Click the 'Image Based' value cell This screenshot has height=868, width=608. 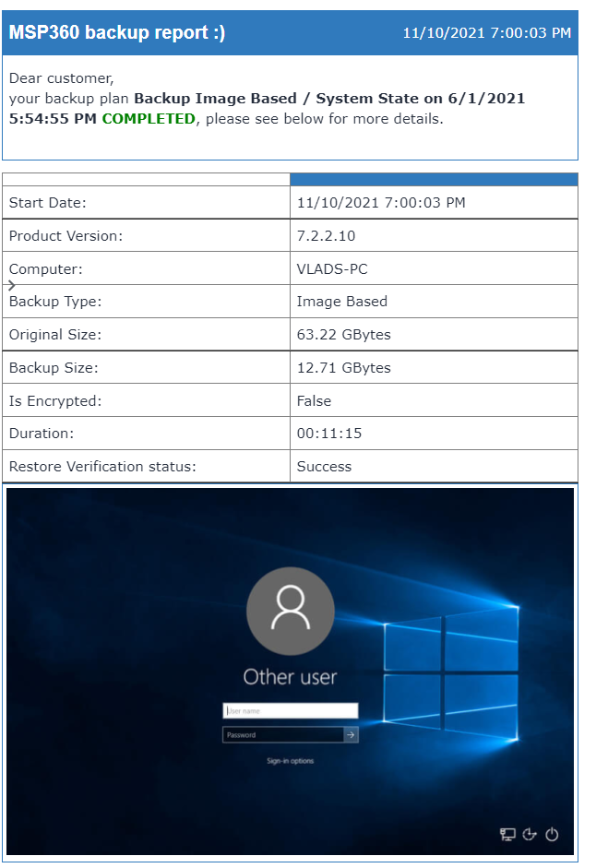point(434,302)
